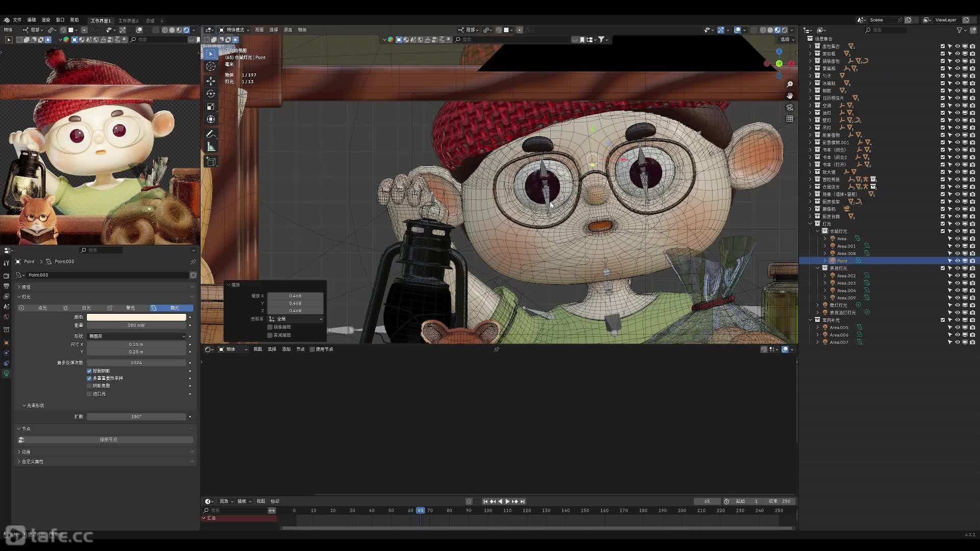The width and height of the screenshot is (980, 551).
Task: Select the Scale tool in viewport toolbar
Action: pos(210,107)
